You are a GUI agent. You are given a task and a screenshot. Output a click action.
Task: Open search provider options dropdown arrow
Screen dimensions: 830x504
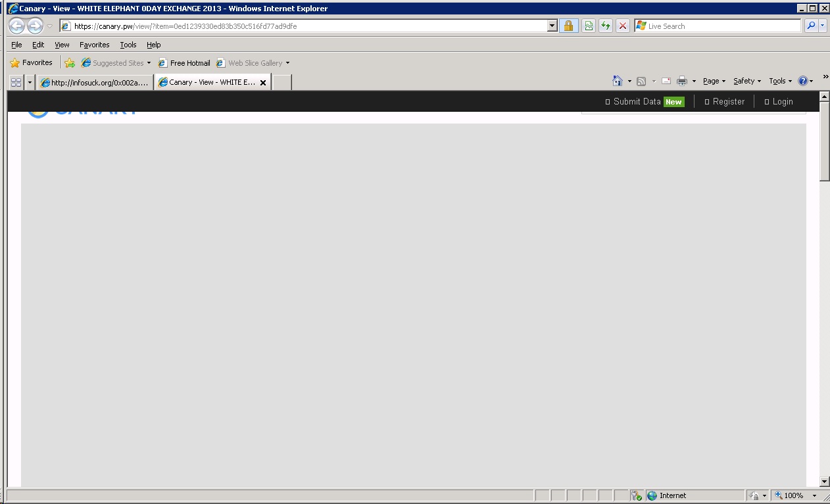823,26
